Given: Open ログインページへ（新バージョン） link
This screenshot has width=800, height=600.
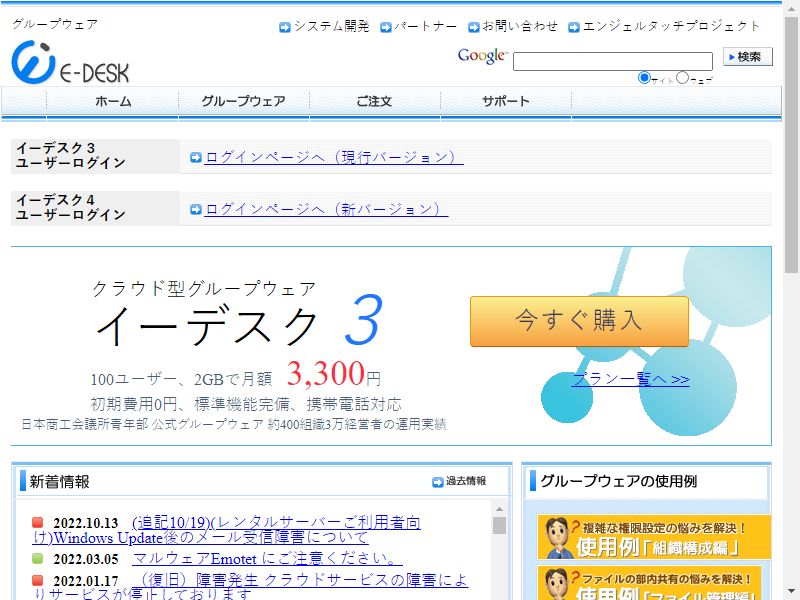Looking at the screenshot, I should 326,209.
